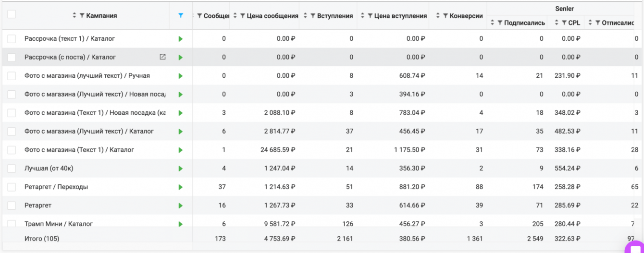The height and width of the screenshot is (253, 644).
Task: Sort Подписались column using sort arrows
Action: [x=492, y=23]
